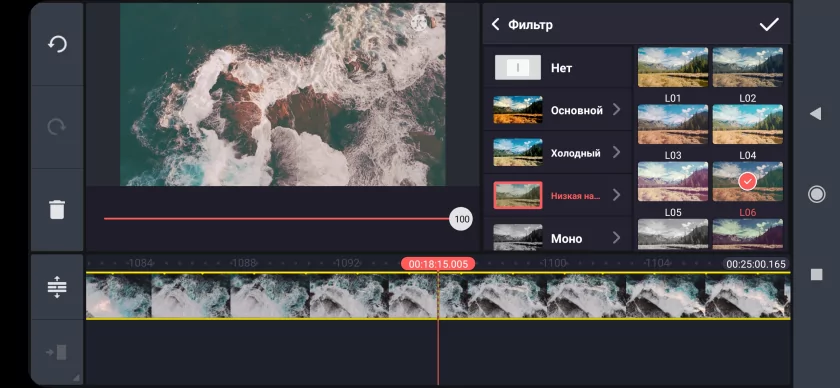The height and width of the screenshot is (388, 840).
Task: Open the Основной filter category
Action: tap(558, 110)
